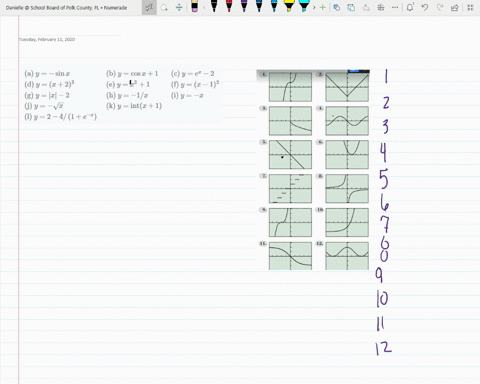Click equation (b) y = cos x + 1
480x384 pixels.
132,74
